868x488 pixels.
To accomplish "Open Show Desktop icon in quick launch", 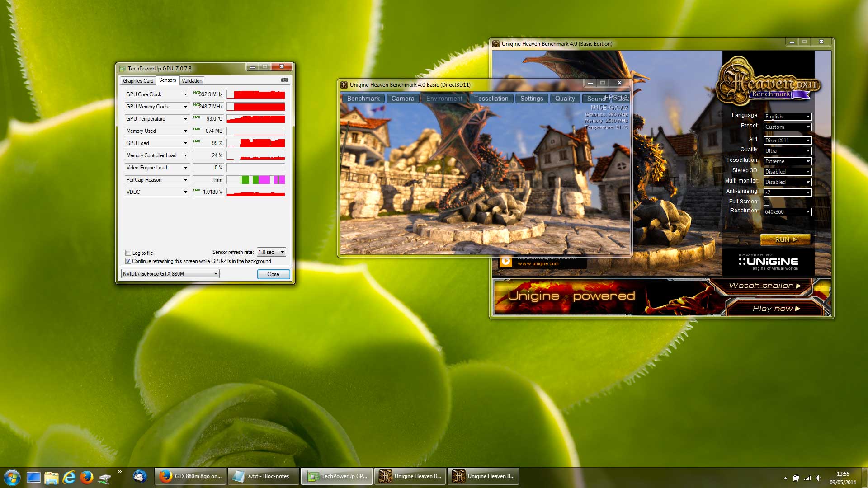I will [x=33, y=477].
